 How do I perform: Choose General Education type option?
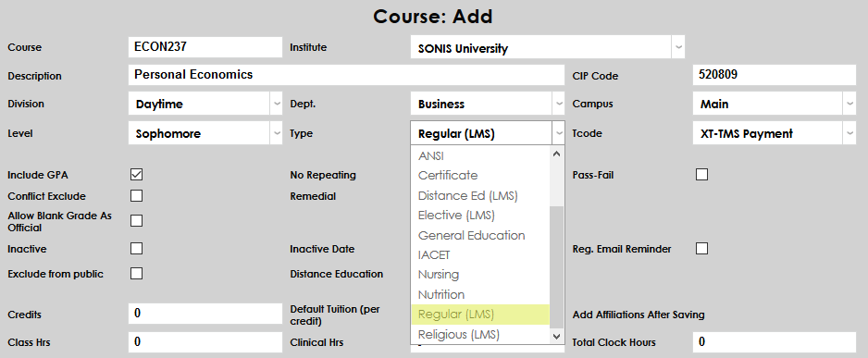tap(480, 235)
